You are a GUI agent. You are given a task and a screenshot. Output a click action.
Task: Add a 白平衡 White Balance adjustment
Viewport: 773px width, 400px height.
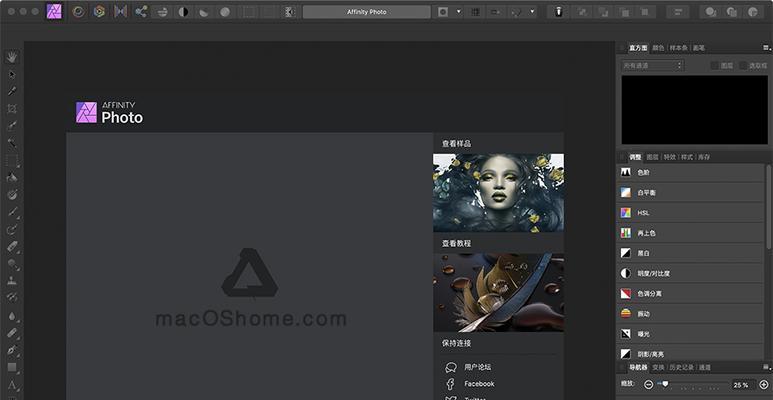(691, 192)
